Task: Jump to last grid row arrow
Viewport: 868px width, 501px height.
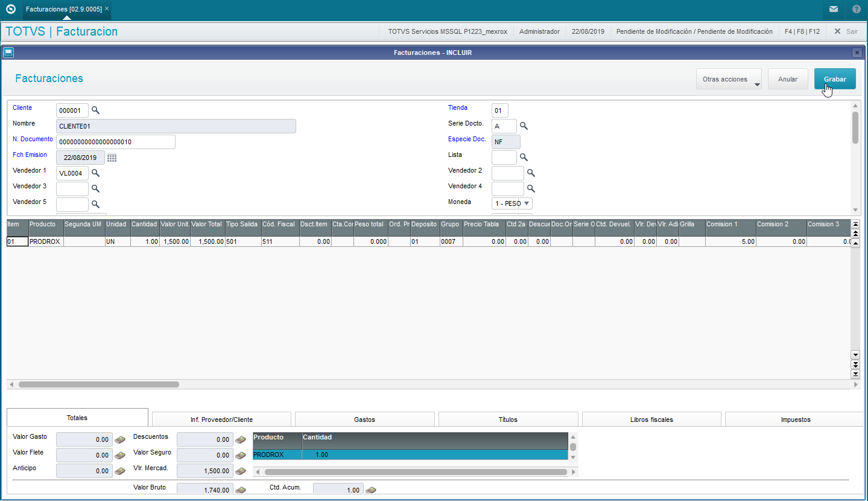Action: pyautogui.click(x=855, y=374)
